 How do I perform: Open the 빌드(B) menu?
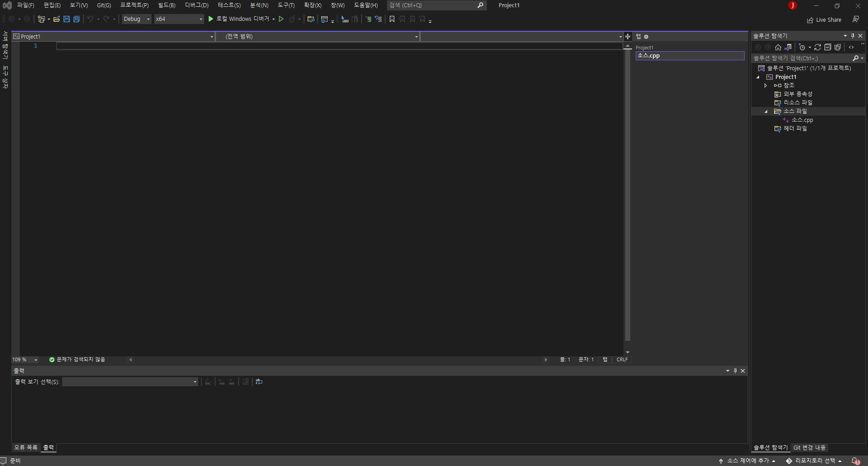(x=167, y=5)
